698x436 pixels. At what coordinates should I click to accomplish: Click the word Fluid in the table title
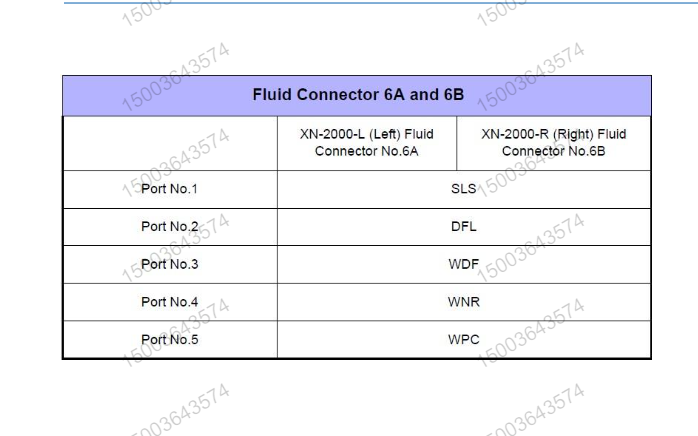coord(272,94)
